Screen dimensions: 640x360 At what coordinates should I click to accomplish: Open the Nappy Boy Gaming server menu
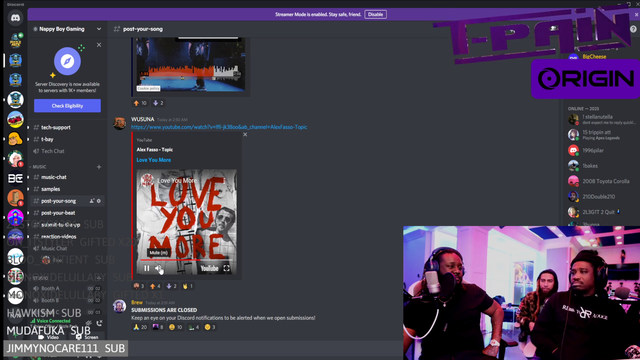[67, 29]
